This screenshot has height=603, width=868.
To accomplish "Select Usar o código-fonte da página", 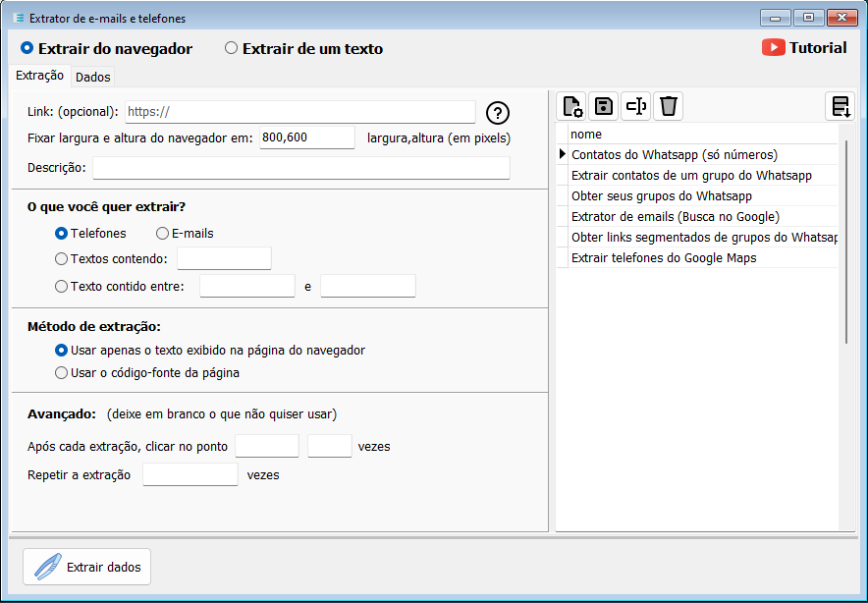I will click(x=147, y=373).
